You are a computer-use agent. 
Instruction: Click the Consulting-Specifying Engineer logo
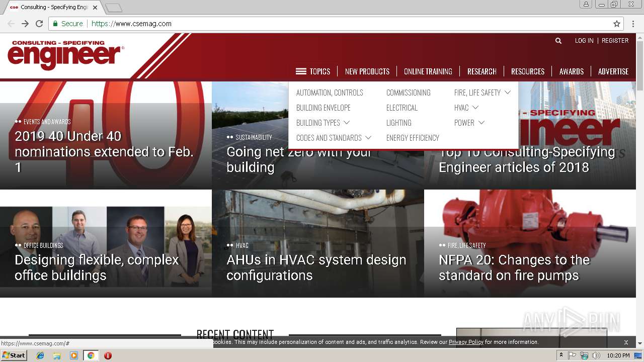pyautogui.click(x=65, y=55)
